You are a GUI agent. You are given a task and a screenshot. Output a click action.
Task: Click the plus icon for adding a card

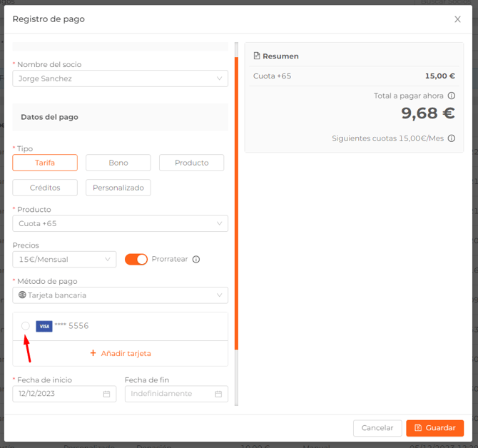93,353
